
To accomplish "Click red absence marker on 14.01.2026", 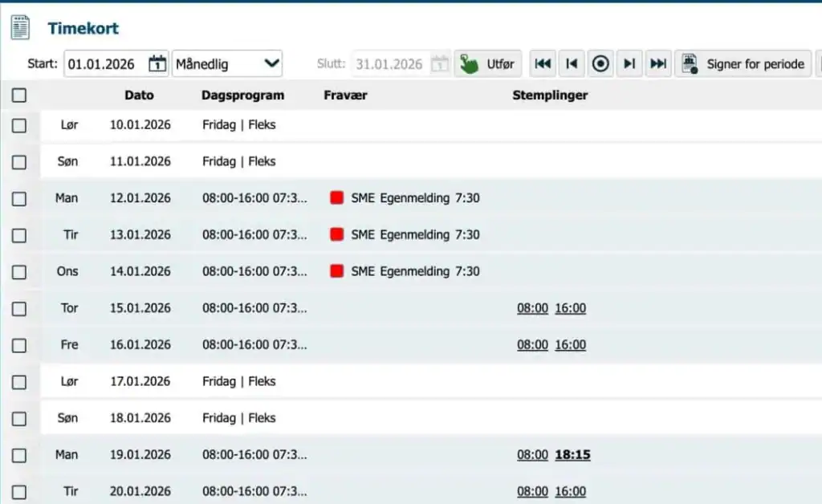I will coord(336,271).
